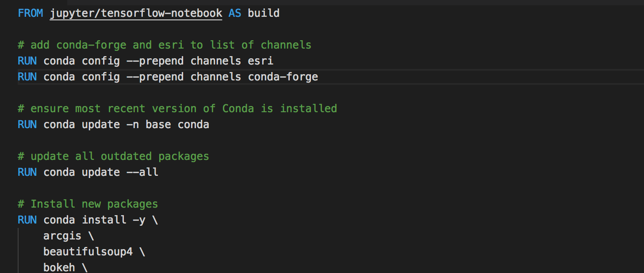
Task: Click the FROM keyword on first line
Action: tap(31, 13)
